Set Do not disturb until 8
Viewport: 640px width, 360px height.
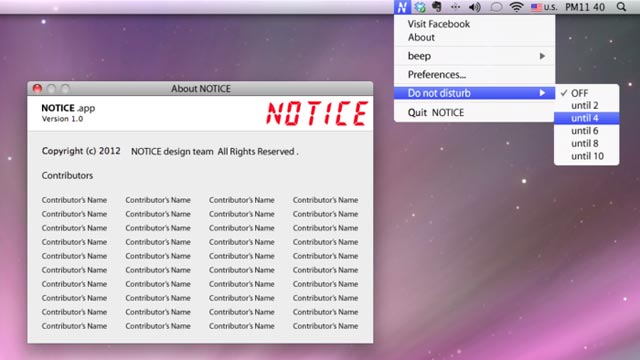click(587, 144)
